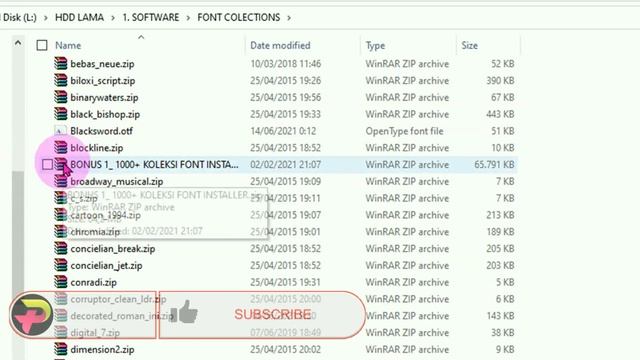The width and height of the screenshot is (640, 360).
Task: Navigate to Disk (L:) breadcrumb
Action: click(19, 18)
